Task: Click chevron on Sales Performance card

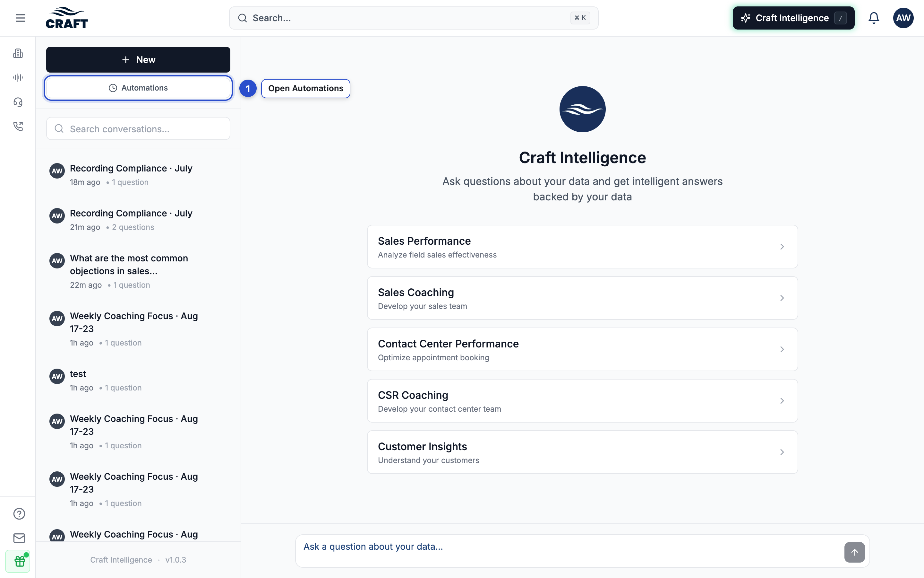Action: click(x=782, y=247)
